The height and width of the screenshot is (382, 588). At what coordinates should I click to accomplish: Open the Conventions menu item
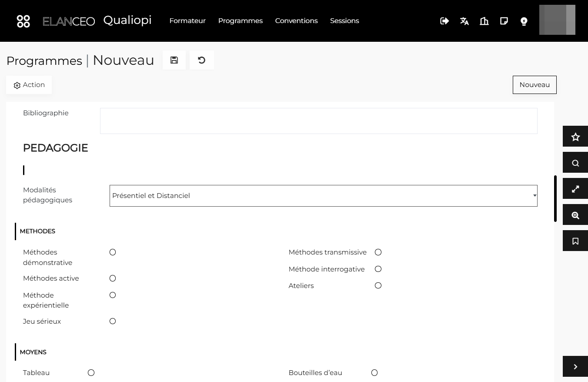[x=296, y=21]
